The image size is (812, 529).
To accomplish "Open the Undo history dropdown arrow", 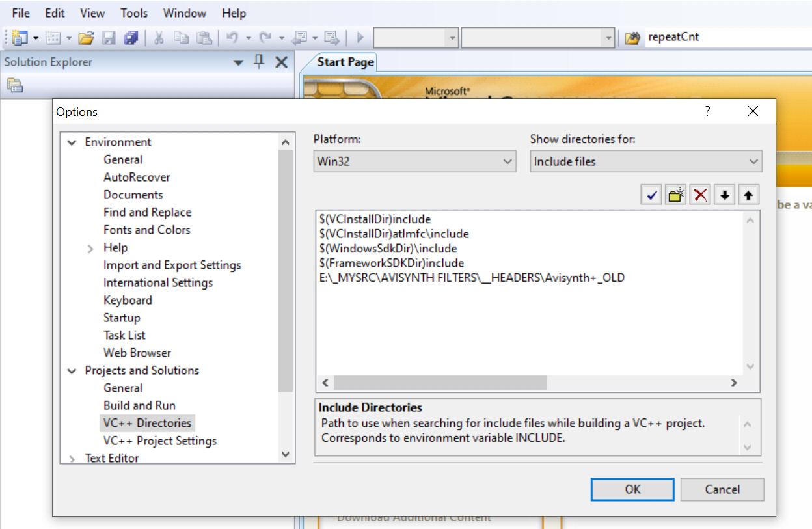I will coord(248,38).
